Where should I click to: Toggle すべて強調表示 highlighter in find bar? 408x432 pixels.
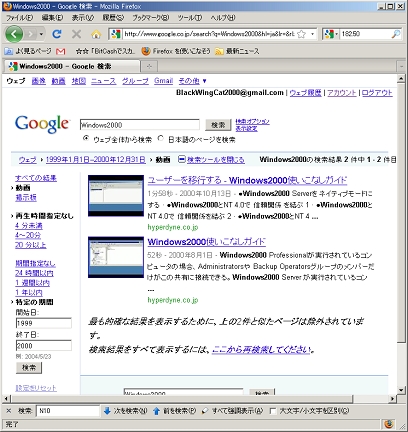click(232, 411)
